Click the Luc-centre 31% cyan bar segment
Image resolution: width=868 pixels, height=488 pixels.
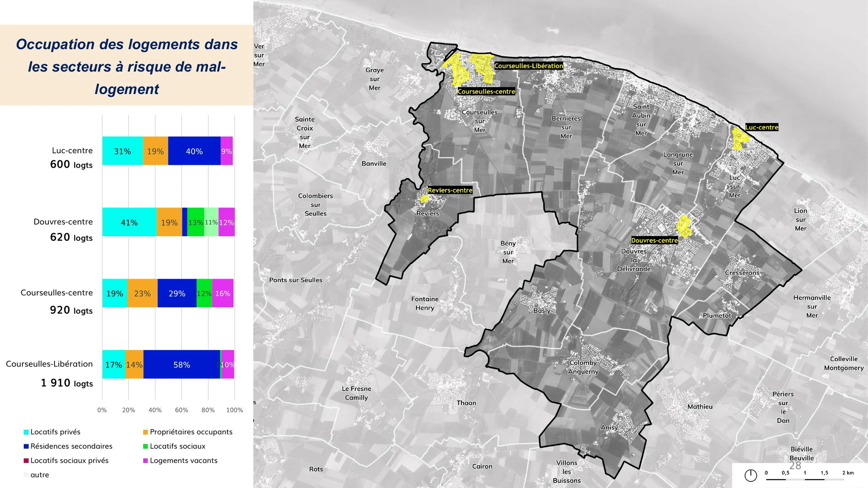tap(123, 151)
